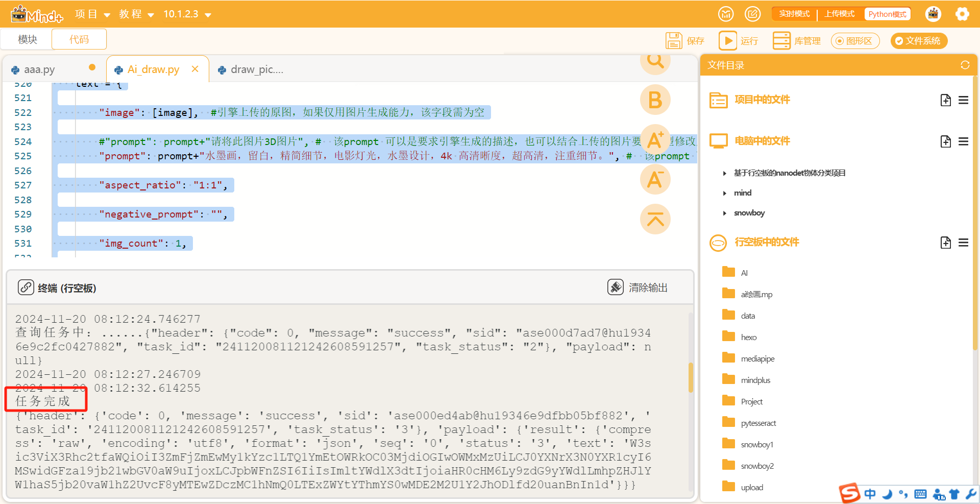Add new file in 行空板中的文件
Image resolution: width=980 pixels, height=504 pixels.
[x=945, y=243]
